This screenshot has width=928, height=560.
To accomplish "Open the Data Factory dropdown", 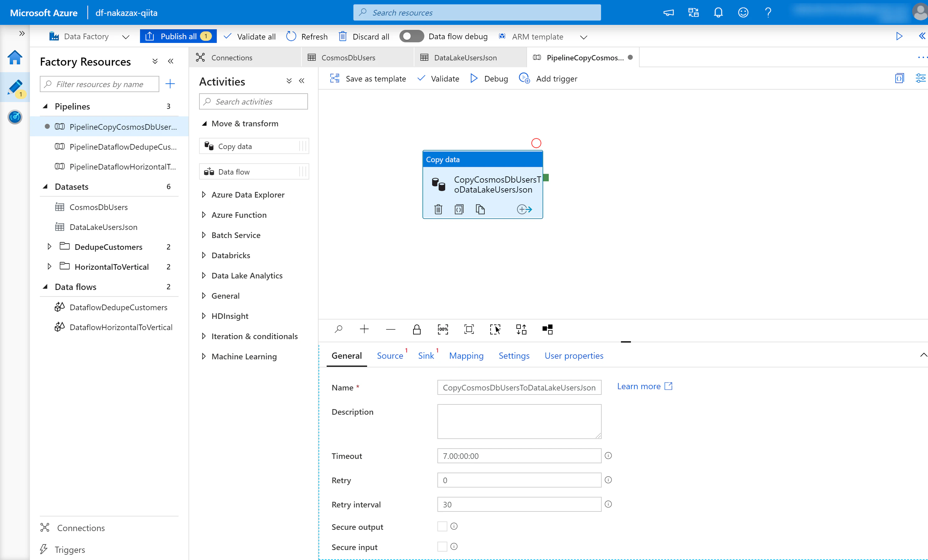I will (125, 37).
